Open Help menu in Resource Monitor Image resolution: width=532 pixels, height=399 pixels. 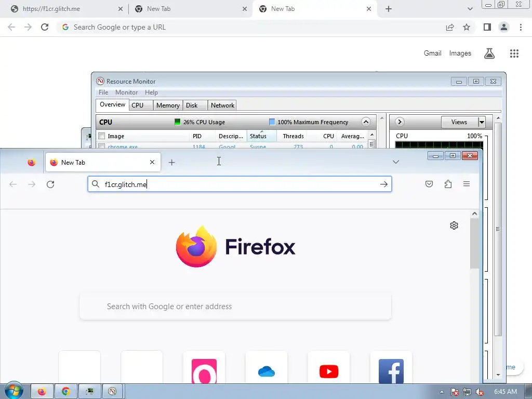[151, 92]
